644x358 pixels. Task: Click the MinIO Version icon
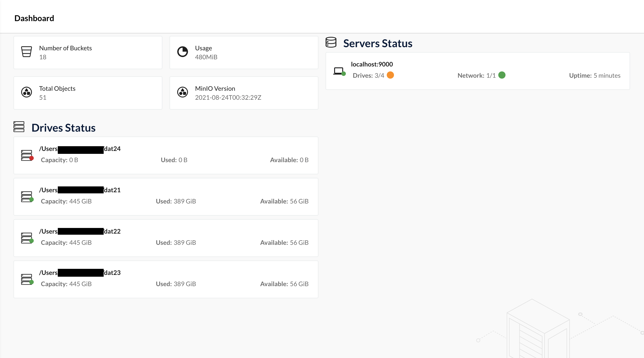coord(183,92)
